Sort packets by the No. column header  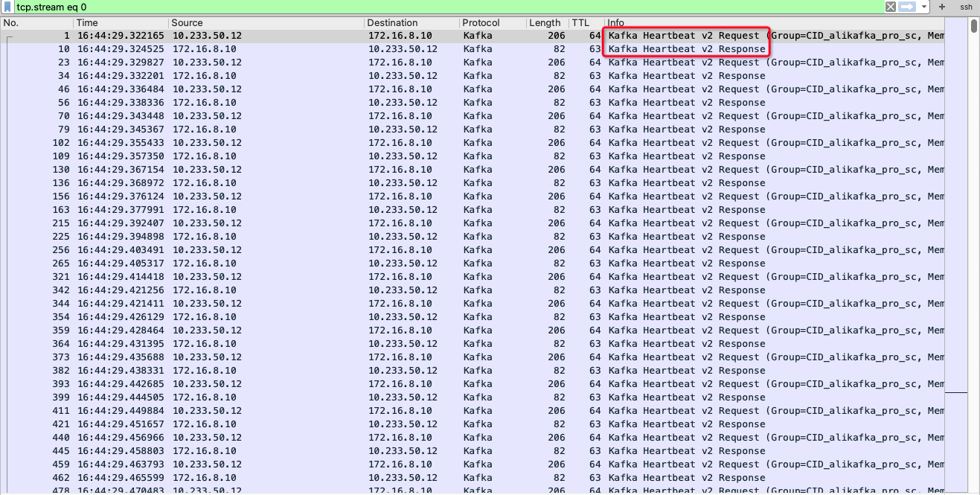click(37, 23)
